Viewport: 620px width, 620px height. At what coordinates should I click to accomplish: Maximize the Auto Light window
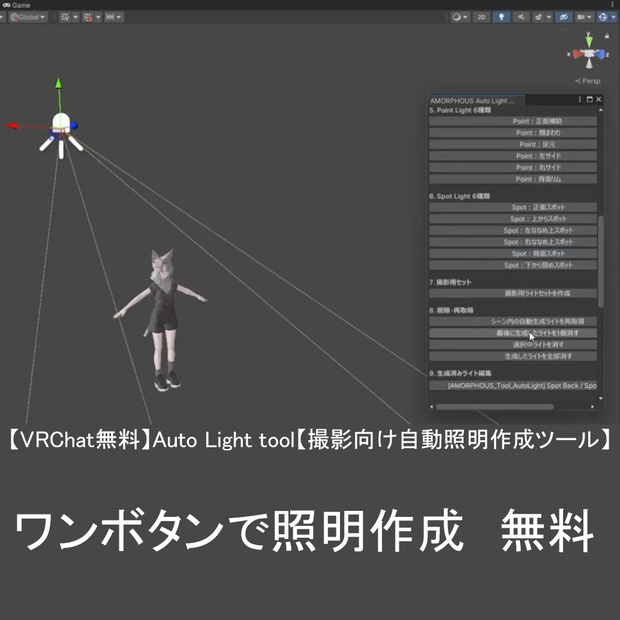[590, 100]
